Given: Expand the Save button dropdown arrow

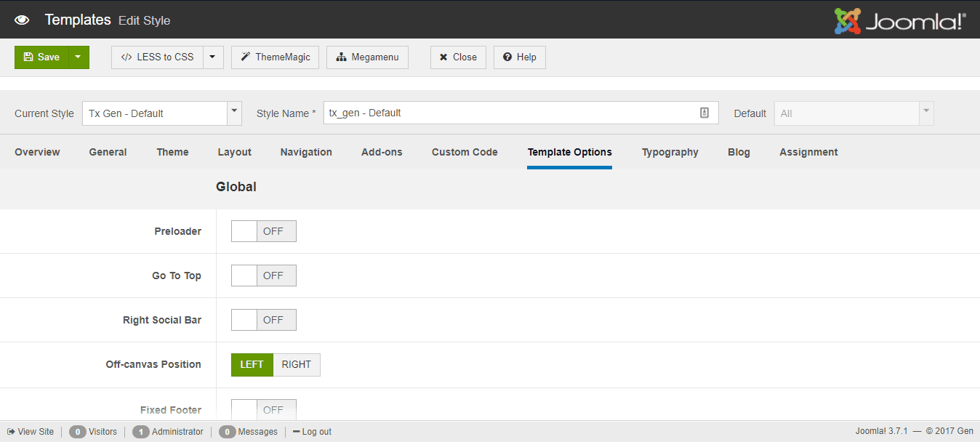Looking at the screenshot, I should (79, 57).
